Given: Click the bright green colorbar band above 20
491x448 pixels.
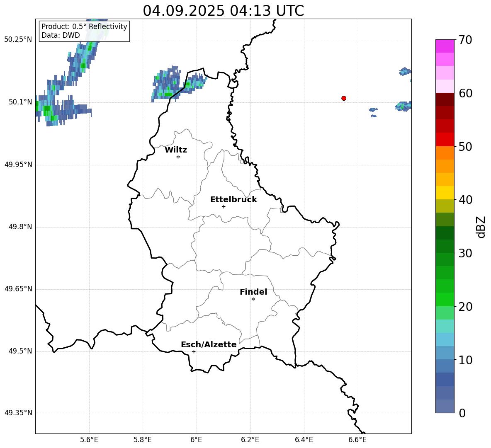Looking at the screenshot, I should click(445, 299).
